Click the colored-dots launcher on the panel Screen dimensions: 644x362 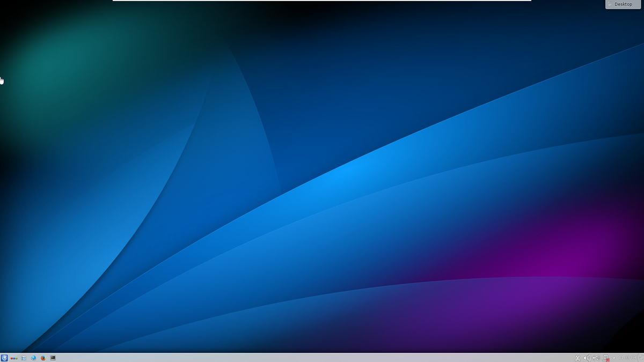(x=14, y=358)
